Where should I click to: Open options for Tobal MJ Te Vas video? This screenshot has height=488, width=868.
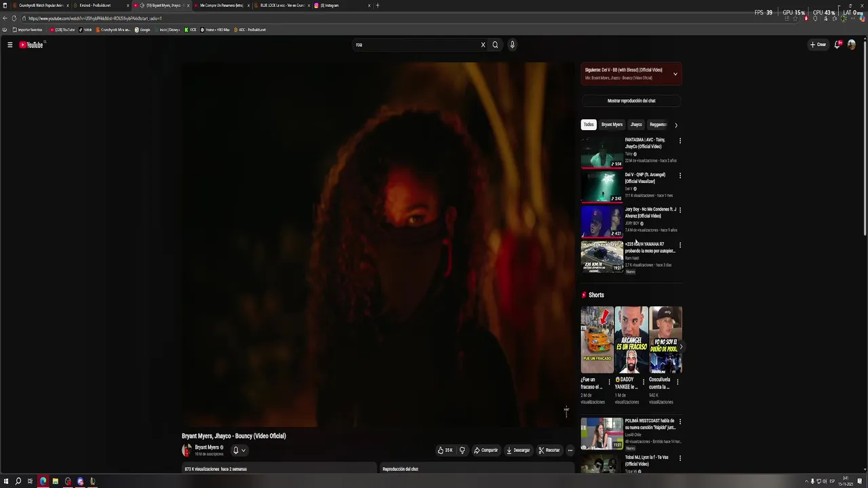pyautogui.click(x=680, y=458)
